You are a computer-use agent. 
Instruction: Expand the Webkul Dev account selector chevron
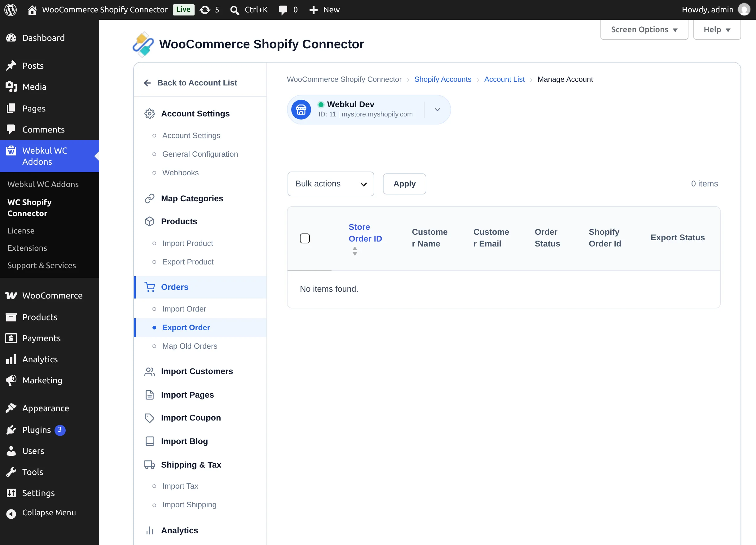[x=437, y=110]
